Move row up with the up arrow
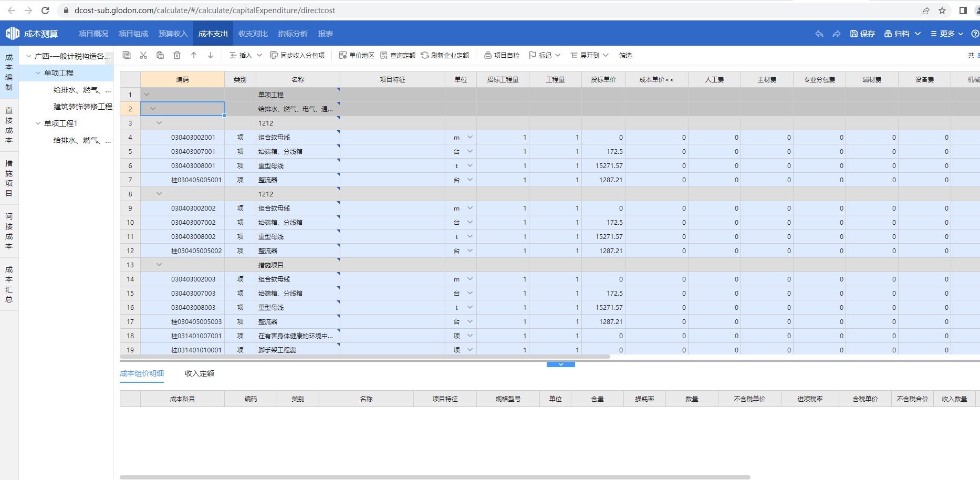Screen dimensions: 980x480 [x=194, y=55]
